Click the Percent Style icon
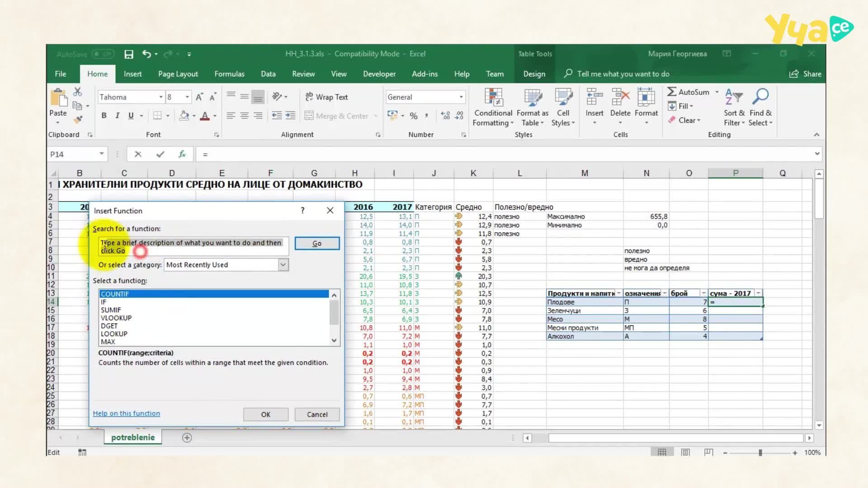868x488 pixels. click(x=413, y=116)
